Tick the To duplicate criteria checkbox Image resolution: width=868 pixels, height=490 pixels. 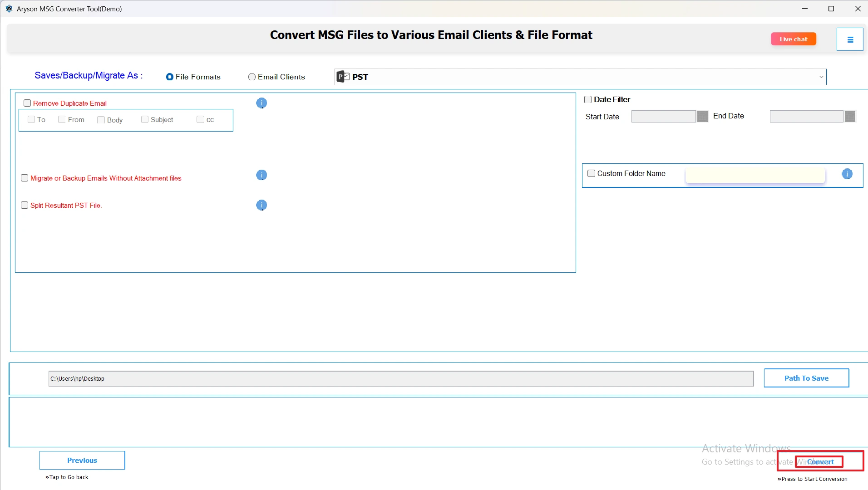pos(31,119)
